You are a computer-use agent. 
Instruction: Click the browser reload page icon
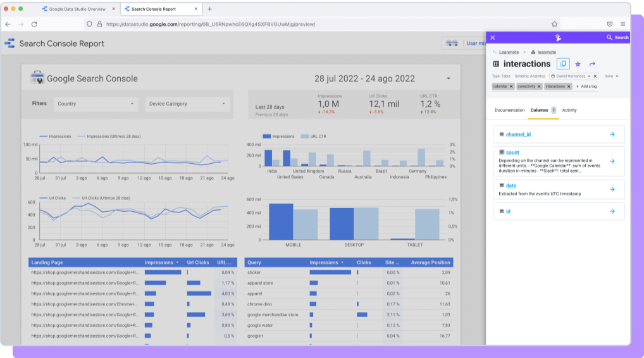click(34, 24)
